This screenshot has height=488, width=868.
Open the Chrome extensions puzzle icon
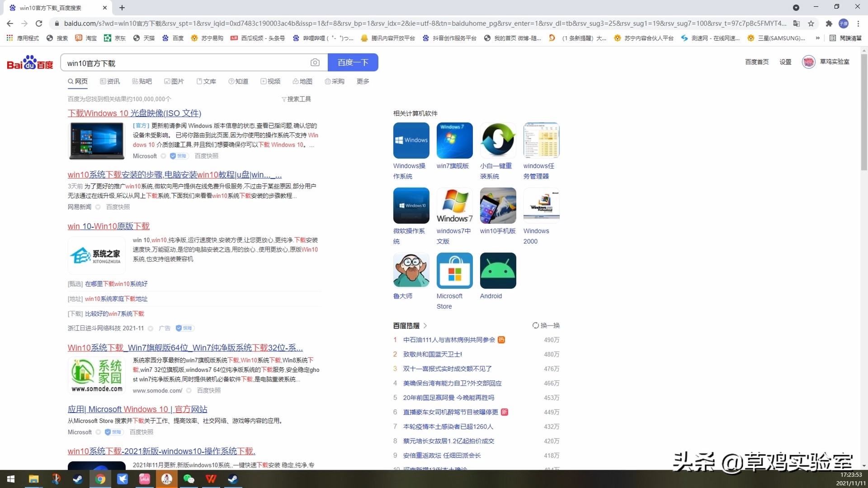pos(829,23)
